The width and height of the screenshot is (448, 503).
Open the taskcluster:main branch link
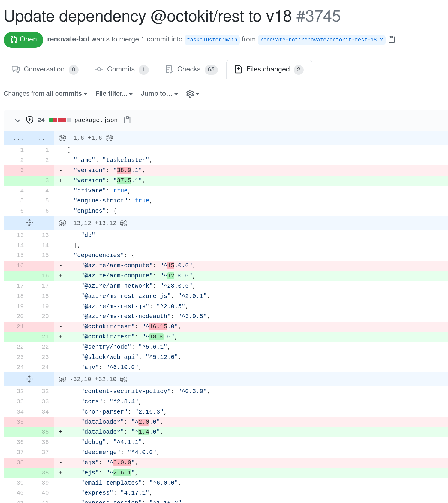[x=212, y=40]
